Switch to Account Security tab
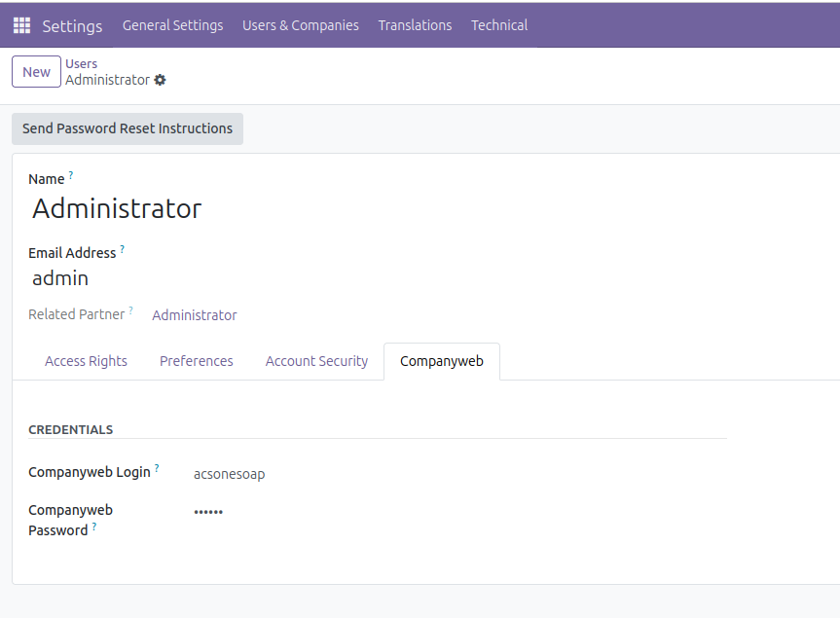 coord(316,361)
